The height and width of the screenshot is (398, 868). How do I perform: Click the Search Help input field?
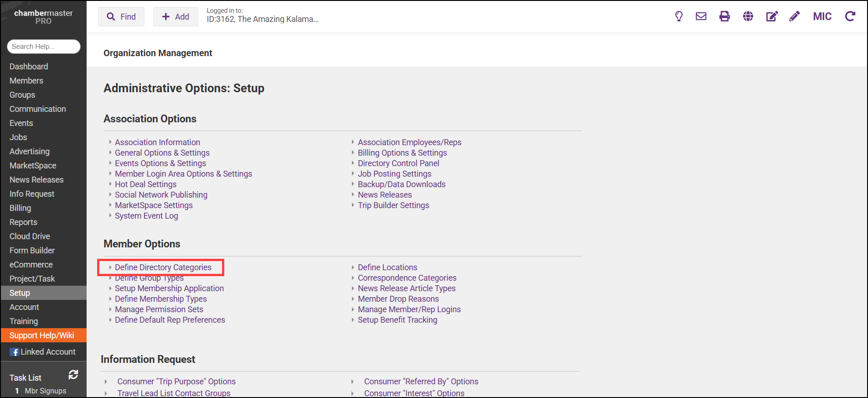click(43, 47)
